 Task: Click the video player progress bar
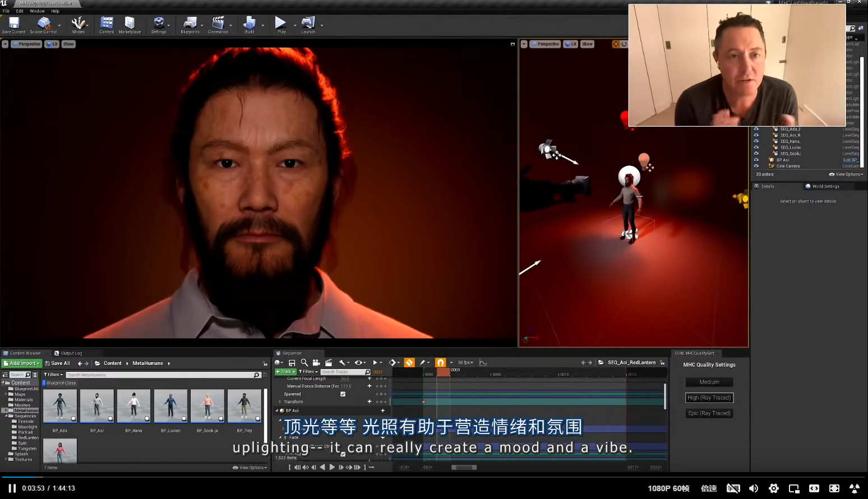(x=434, y=477)
